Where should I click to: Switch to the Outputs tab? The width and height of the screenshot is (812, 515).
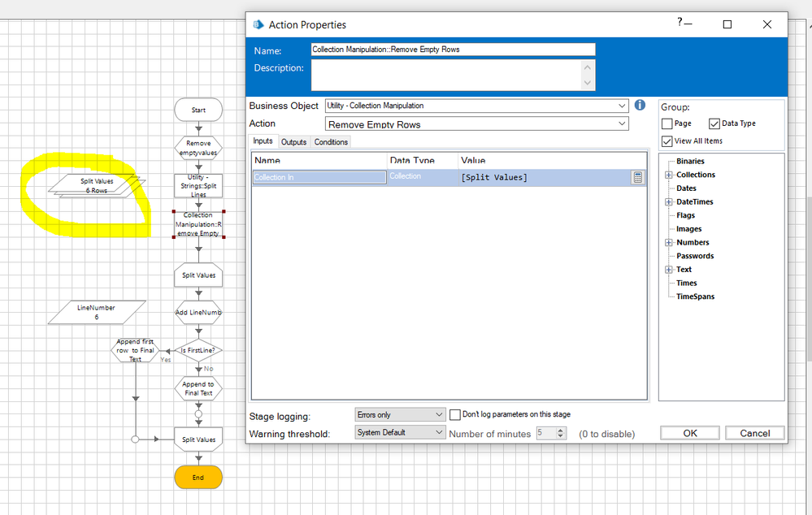coord(293,142)
